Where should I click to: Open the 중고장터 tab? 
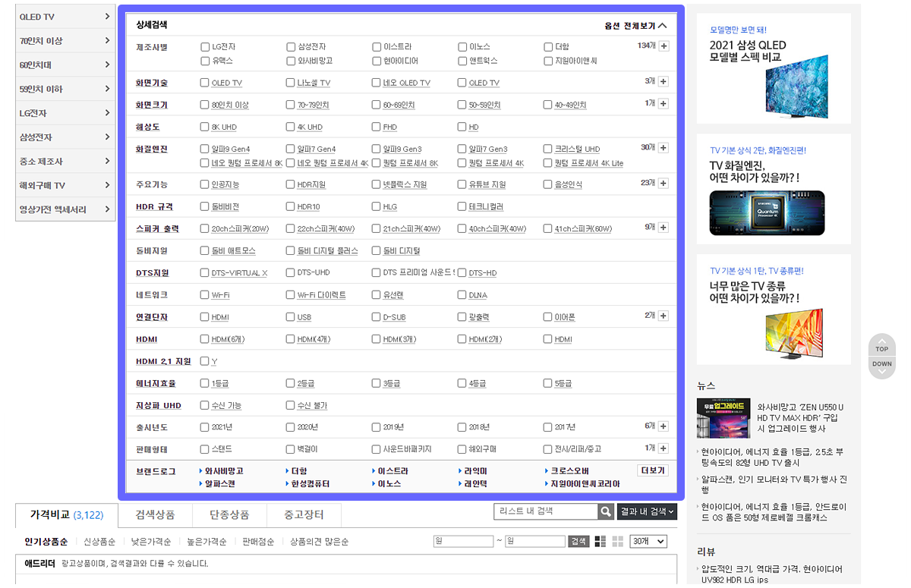tap(304, 515)
